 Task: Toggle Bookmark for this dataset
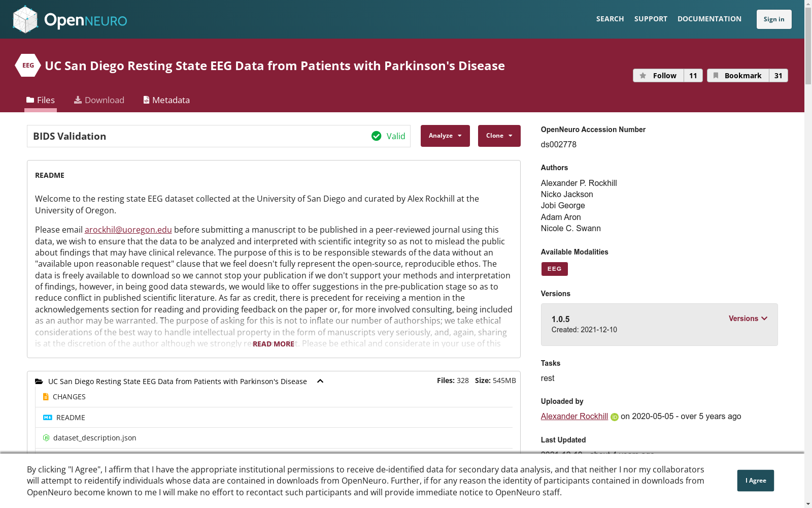pyautogui.click(x=738, y=76)
